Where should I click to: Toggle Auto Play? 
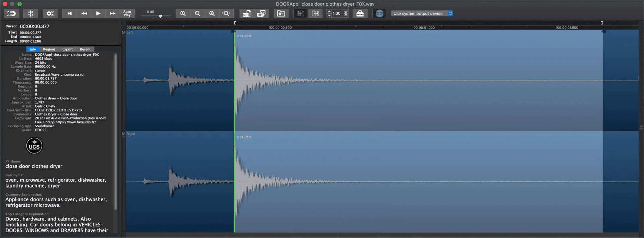[x=127, y=13]
